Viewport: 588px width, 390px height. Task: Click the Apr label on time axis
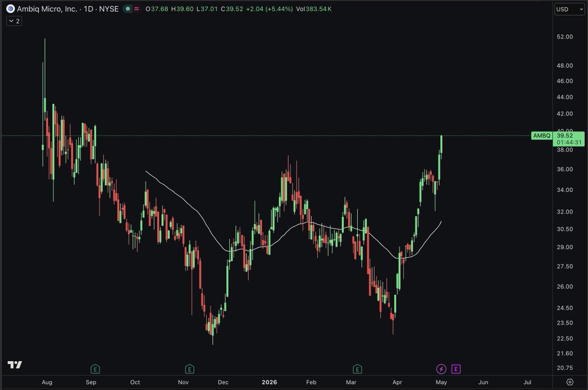396,382
